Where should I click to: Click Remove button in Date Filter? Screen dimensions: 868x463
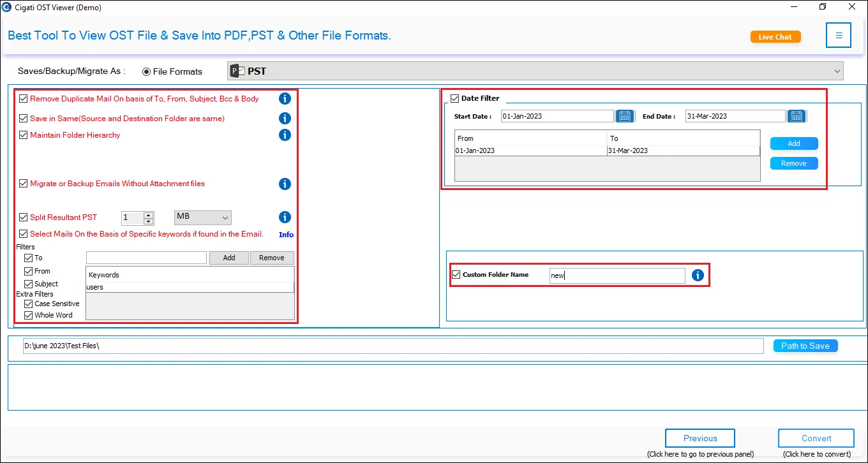(794, 163)
